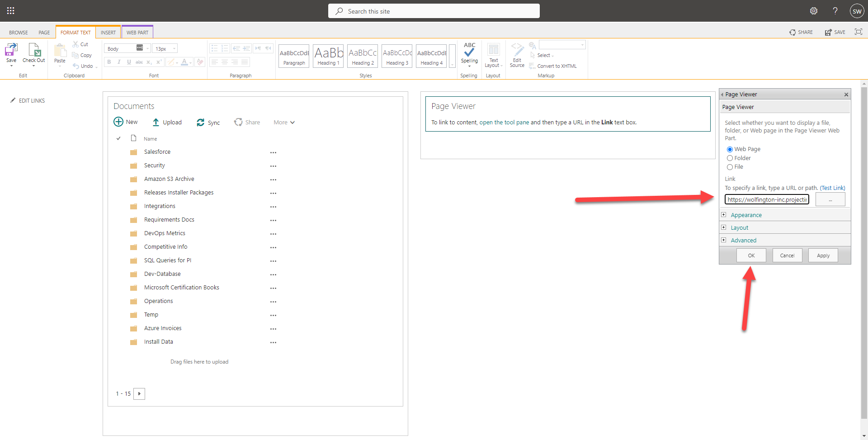Screen dimensions: 868x440
Task: Click the Undo arrow icon
Action: (75, 66)
